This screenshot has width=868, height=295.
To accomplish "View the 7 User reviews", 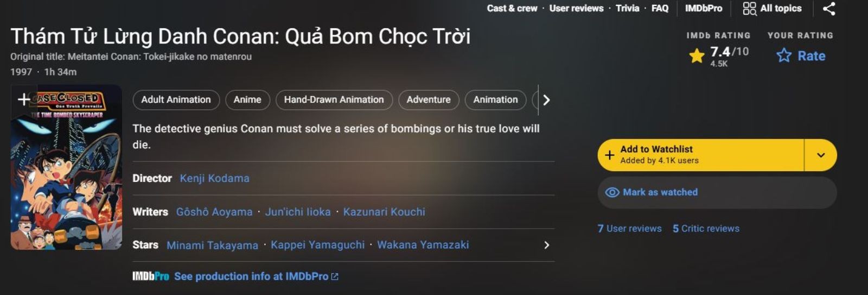I will [629, 229].
